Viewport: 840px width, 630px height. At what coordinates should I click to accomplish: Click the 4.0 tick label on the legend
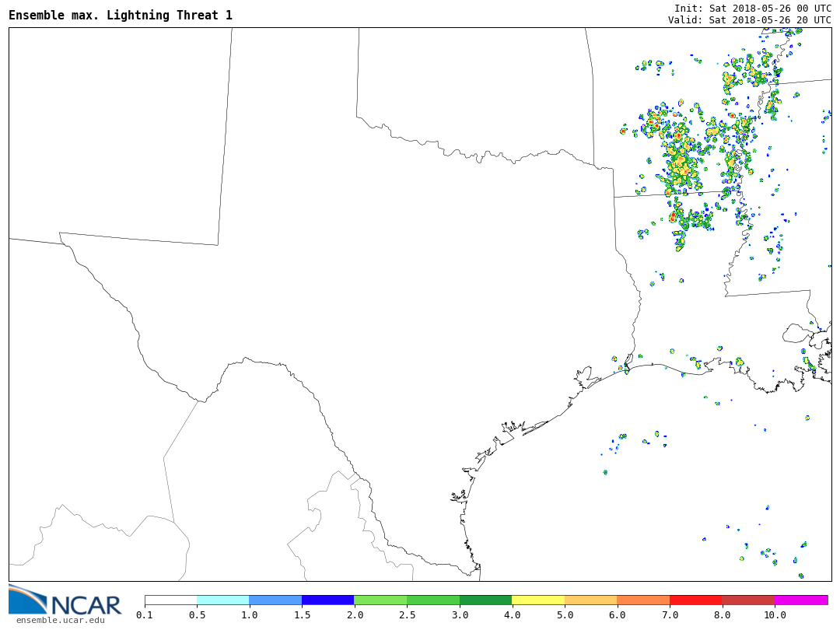tap(512, 615)
